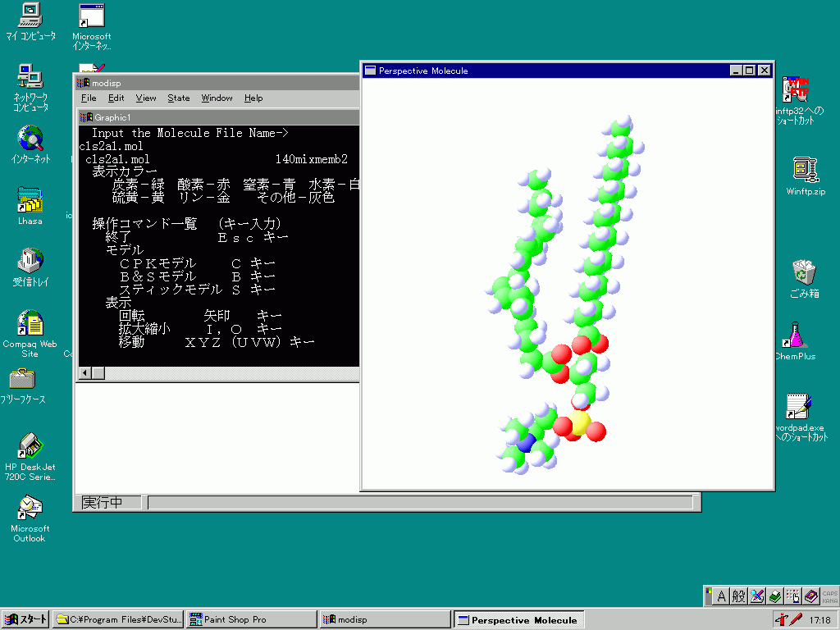Toggle the CAPS KANA lock indicator
840x630 pixels.
click(829, 596)
